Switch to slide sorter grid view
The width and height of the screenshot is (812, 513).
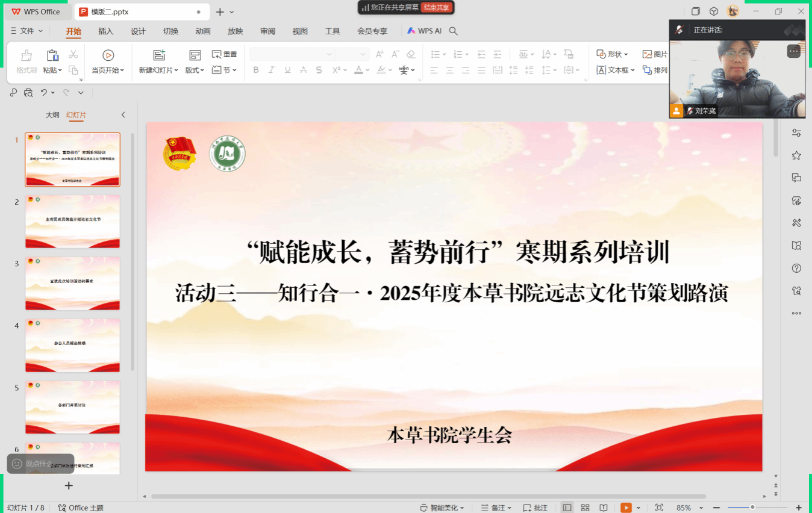585,508
